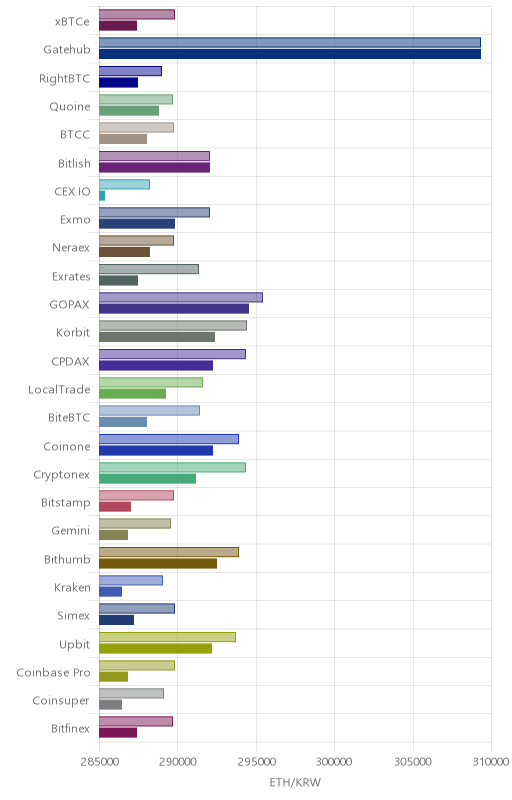Click the small teal CEX.IO bar

click(x=102, y=195)
